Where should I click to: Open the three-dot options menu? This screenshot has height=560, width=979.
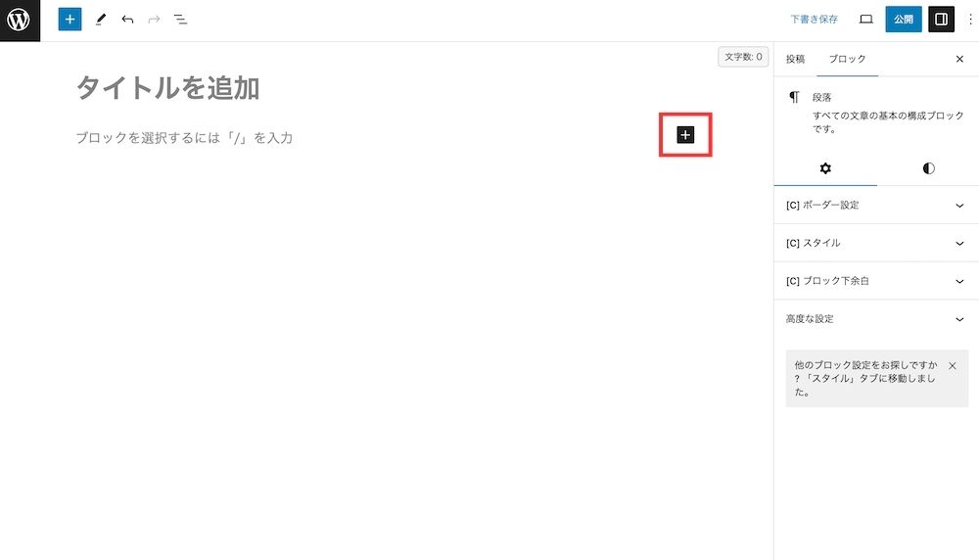click(970, 20)
